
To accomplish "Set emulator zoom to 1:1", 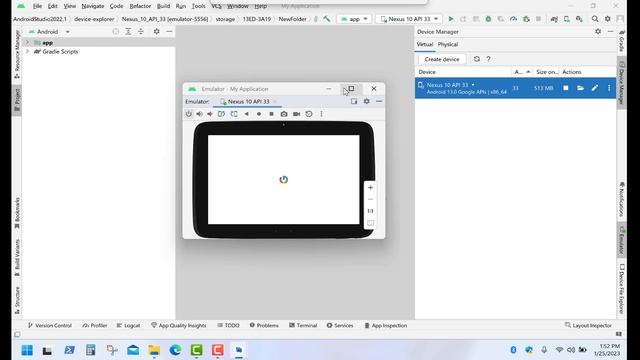I will coord(370,211).
